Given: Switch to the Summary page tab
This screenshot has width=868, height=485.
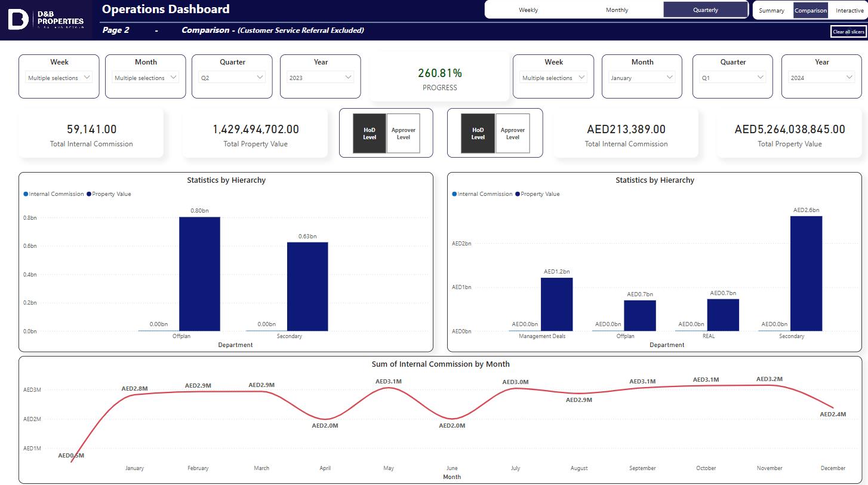Looking at the screenshot, I should [771, 11].
